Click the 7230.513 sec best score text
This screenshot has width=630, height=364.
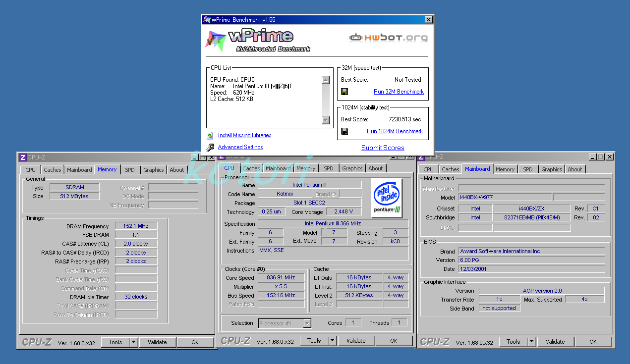pos(404,119)
